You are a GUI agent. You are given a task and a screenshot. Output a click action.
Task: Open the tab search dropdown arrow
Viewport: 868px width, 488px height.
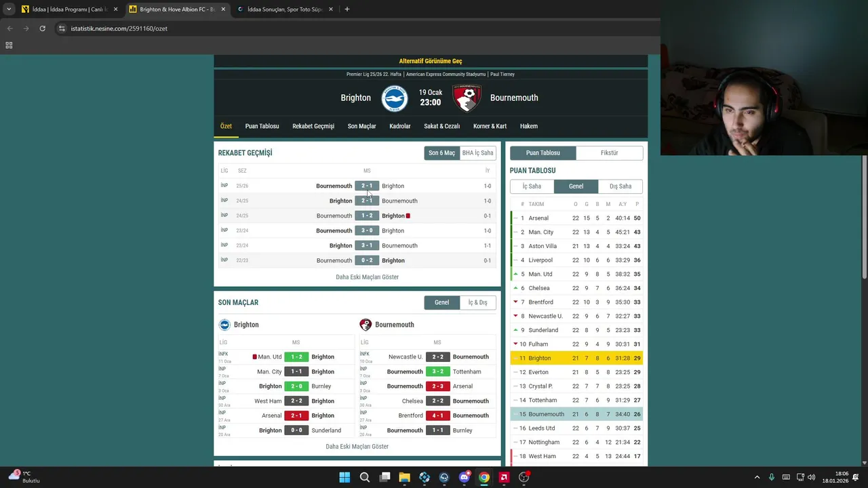pos(8,9)
